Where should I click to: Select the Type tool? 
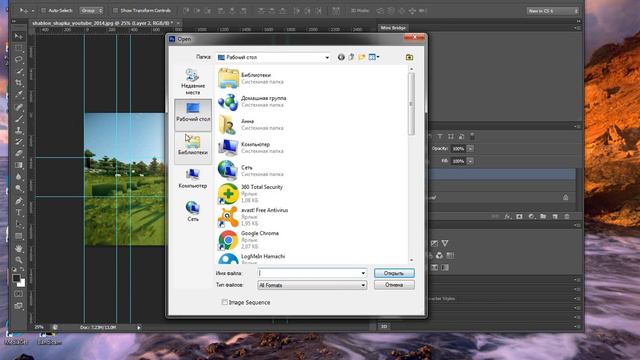19,213
